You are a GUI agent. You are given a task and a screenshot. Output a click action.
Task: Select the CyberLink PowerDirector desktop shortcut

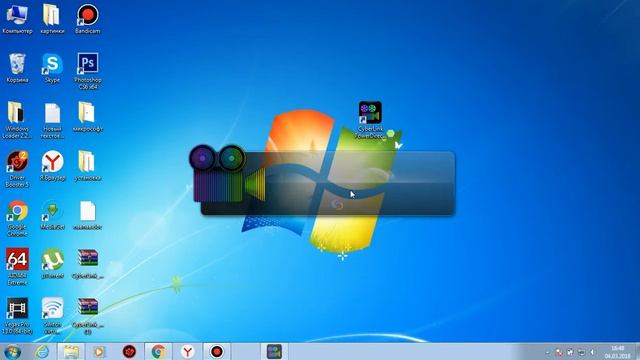(x=370, y=120)
